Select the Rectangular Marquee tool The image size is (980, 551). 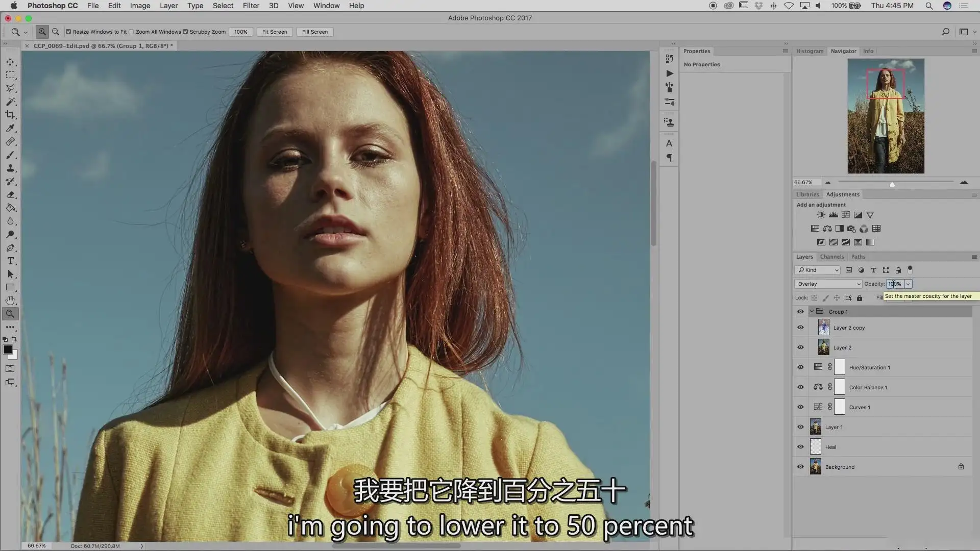tap(10, 75)
